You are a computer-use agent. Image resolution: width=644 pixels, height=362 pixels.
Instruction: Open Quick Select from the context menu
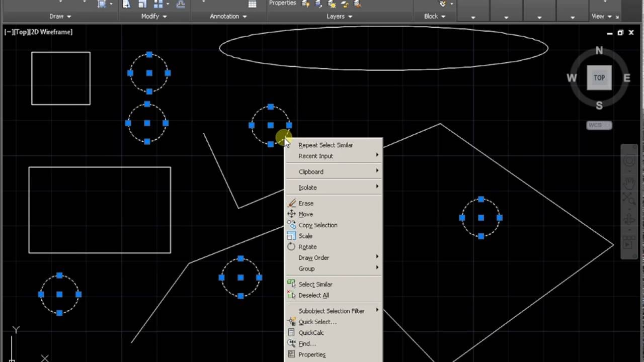[334, 322]
